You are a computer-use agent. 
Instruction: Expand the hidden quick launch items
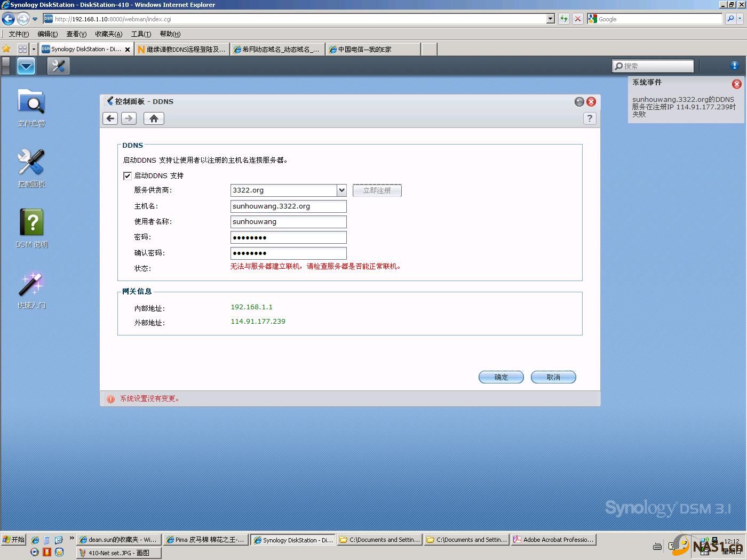[71, 539]
